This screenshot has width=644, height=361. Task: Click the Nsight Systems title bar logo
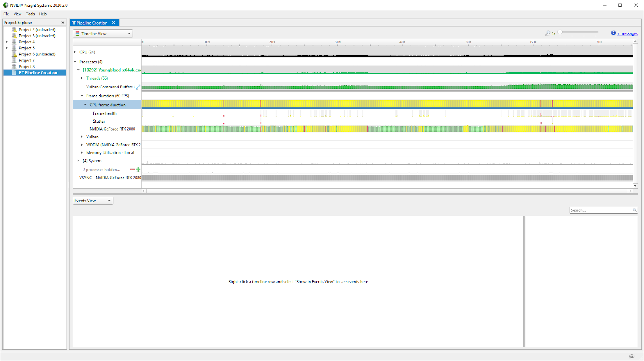(x=6, y=5)
